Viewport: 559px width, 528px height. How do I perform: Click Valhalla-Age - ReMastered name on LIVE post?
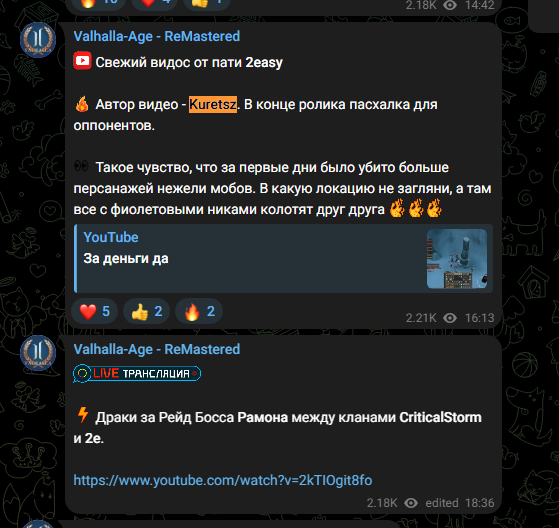tap(157, 349)
